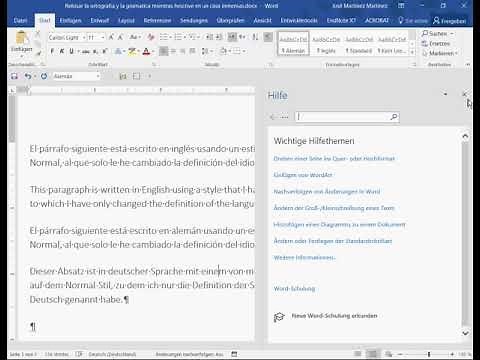Click the yellow text highlight color button
Screen dimensions: 480x360
point(132,51)
